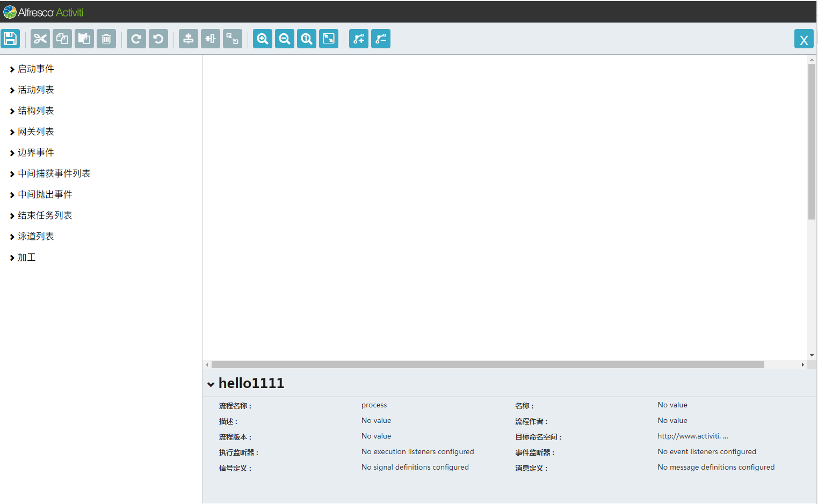Edit the 流程名称 value showing process
The image size is (818, 504).
(x=374, y=405)
